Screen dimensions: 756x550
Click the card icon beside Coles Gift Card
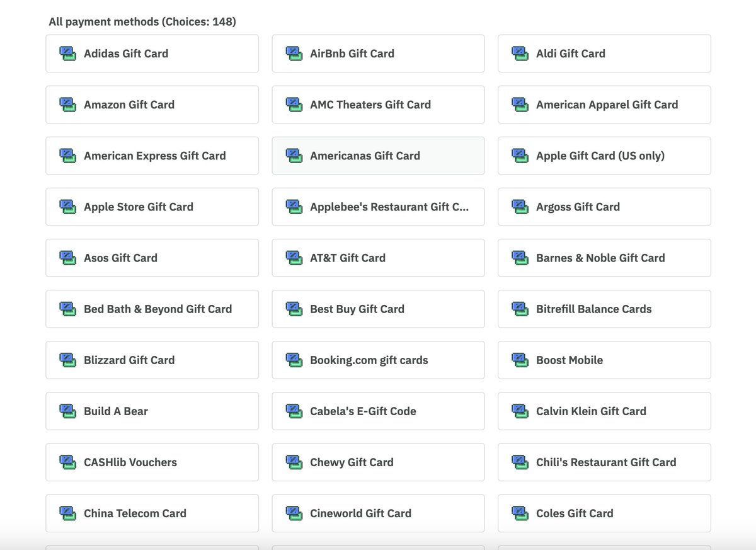click(x=520, y=513)
